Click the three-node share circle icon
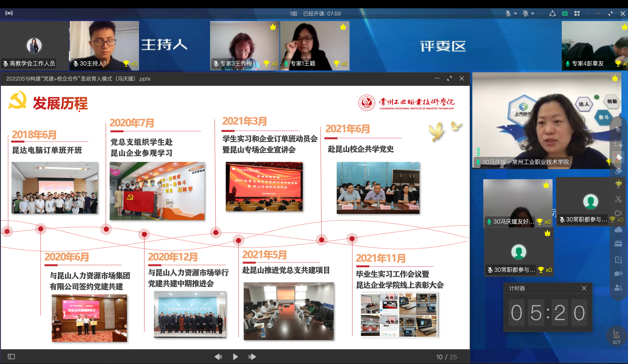The width and height of the screenshot is (628, 364). pos(552,13)
